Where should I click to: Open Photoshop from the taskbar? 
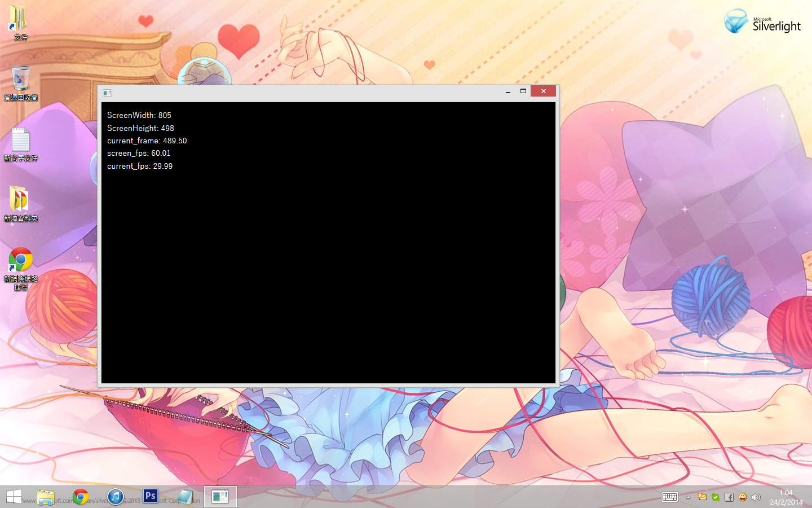[151, 496]
